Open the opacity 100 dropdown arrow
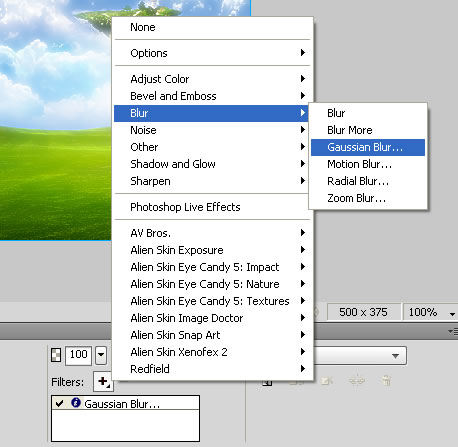458x447 pixels. (x=101, y=355)
